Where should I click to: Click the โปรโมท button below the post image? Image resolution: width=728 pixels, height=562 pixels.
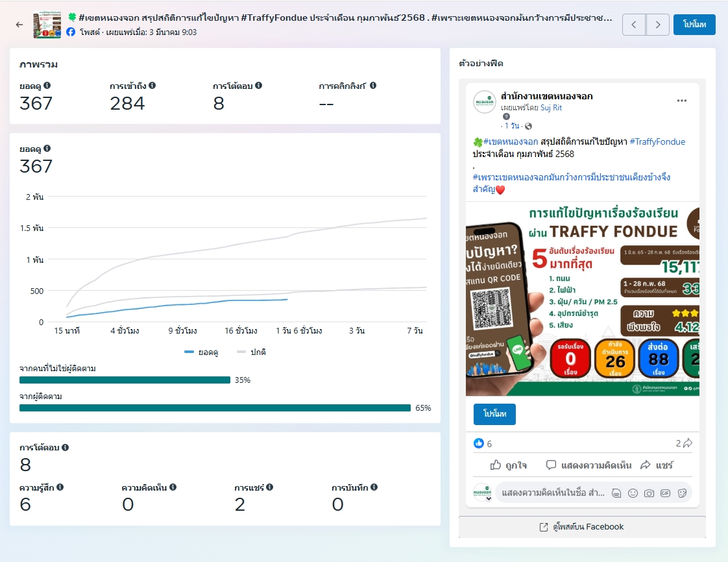point(494,414)
